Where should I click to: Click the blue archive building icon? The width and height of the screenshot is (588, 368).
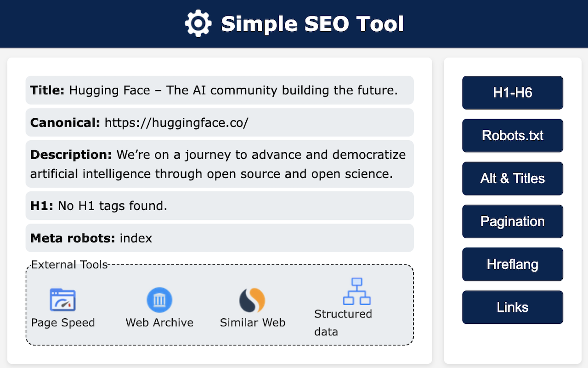coord(159,299)
